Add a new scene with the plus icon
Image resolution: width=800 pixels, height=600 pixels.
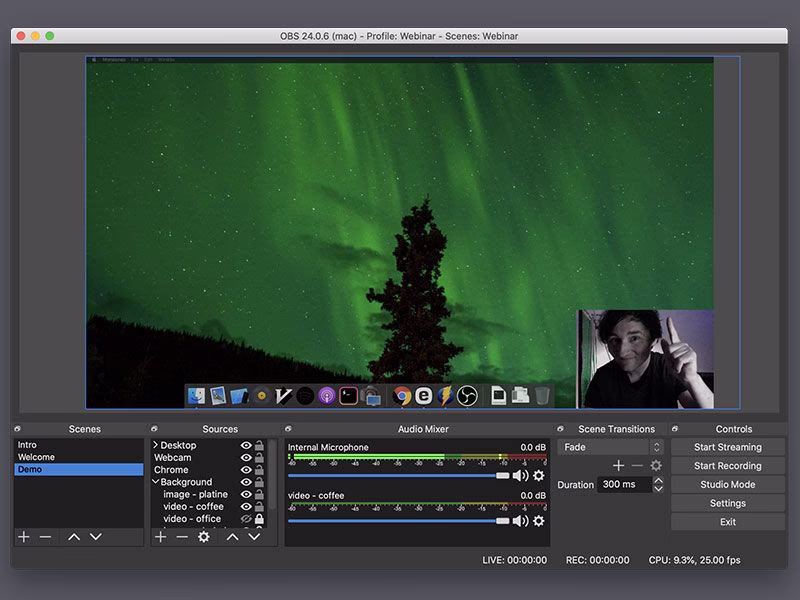coord(24,537)
